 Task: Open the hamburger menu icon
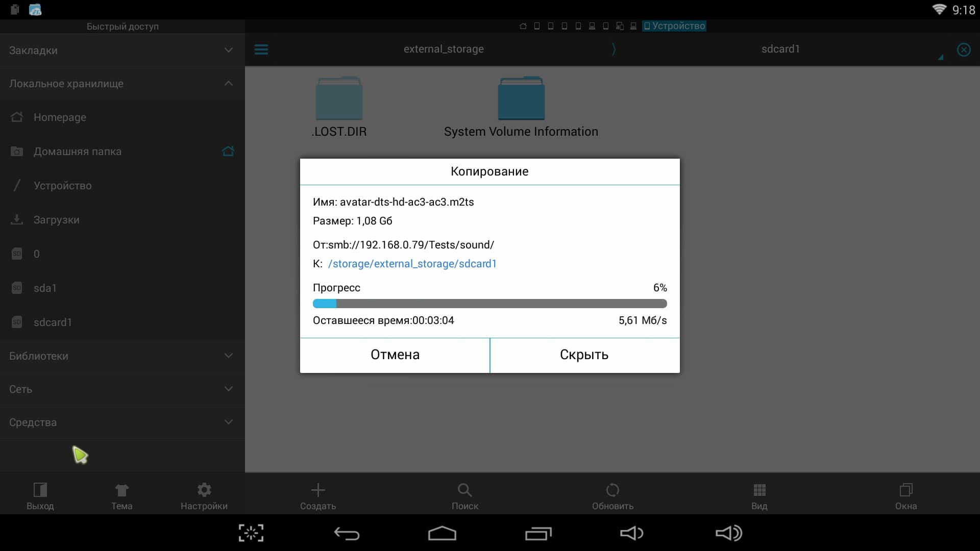pos(261,49)
